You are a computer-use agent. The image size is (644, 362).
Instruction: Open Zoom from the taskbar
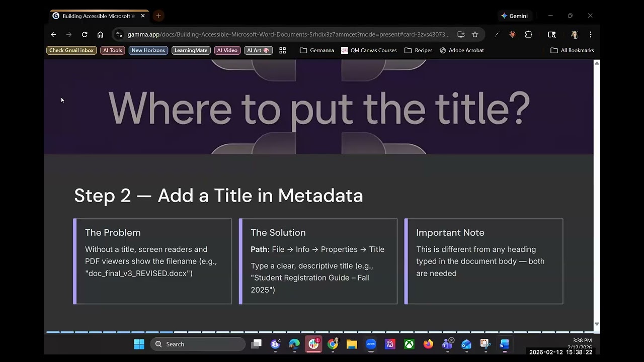tap(371, 344)
